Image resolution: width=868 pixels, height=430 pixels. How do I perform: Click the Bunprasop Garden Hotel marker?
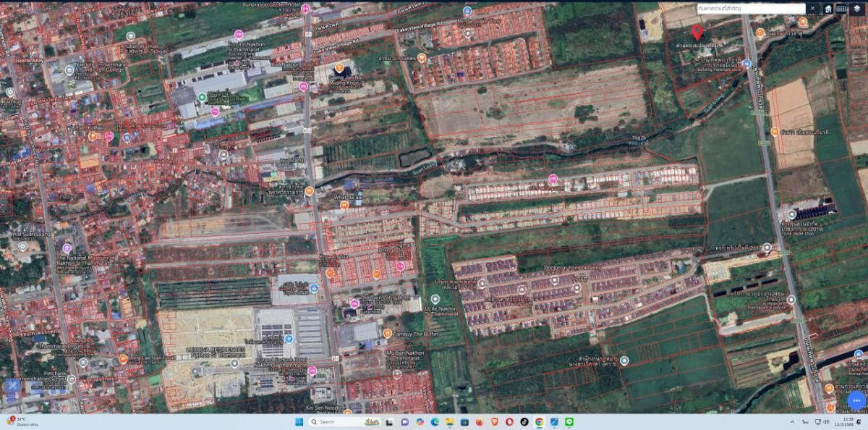305,9
